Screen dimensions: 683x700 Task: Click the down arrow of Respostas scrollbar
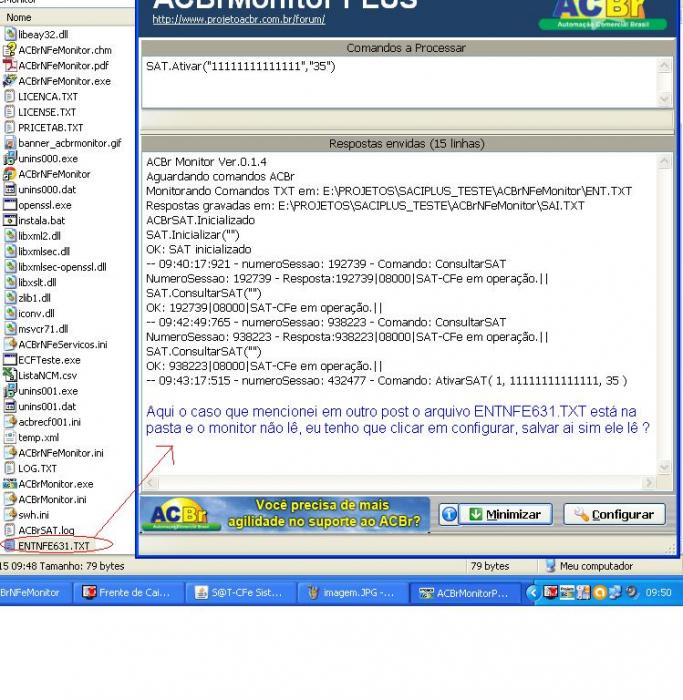[664, 467]
